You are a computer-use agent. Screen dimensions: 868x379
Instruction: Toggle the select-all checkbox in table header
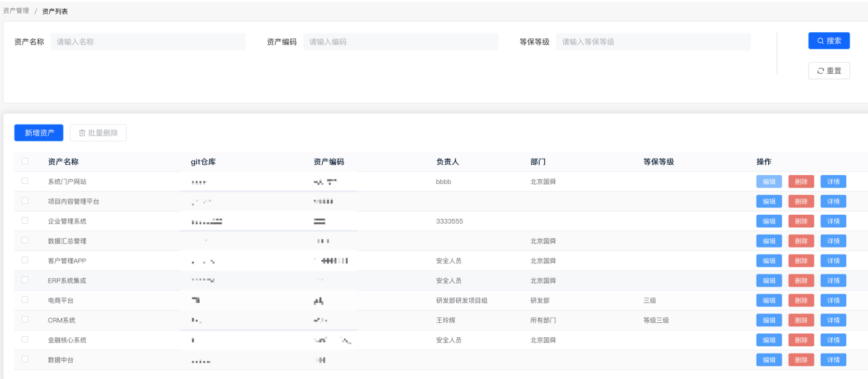pos(25,161)
